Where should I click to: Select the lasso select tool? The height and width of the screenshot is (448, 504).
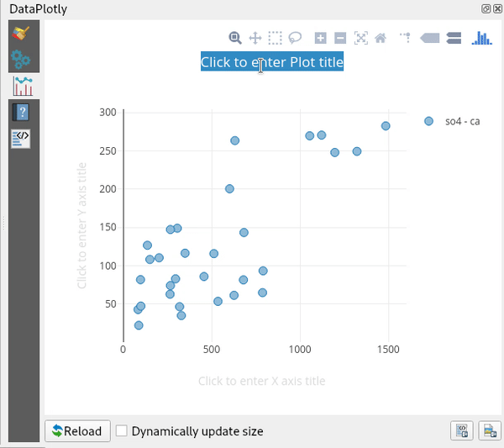(x=295, y=38)
